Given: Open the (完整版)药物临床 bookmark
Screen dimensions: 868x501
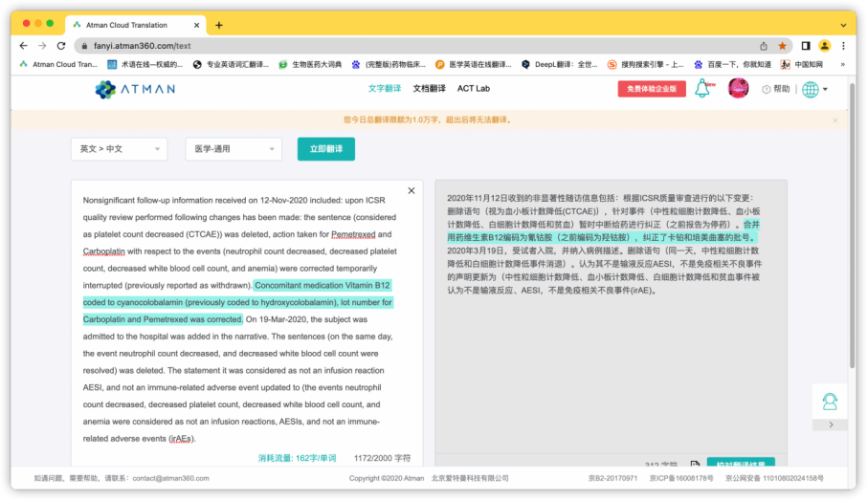Looking at the screenshot, I should pos(389,64).
